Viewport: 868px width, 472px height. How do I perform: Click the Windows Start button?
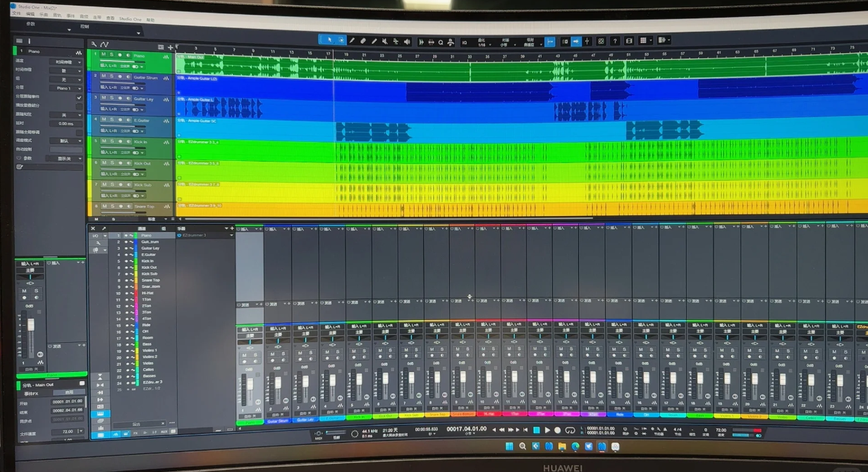click(509, 447)
